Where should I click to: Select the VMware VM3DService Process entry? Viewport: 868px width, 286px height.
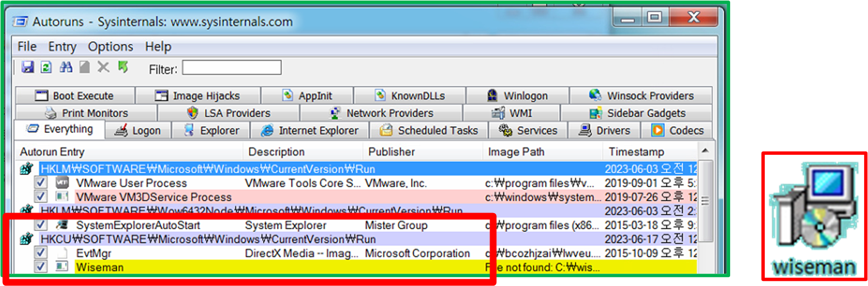[x=154, y=197]
